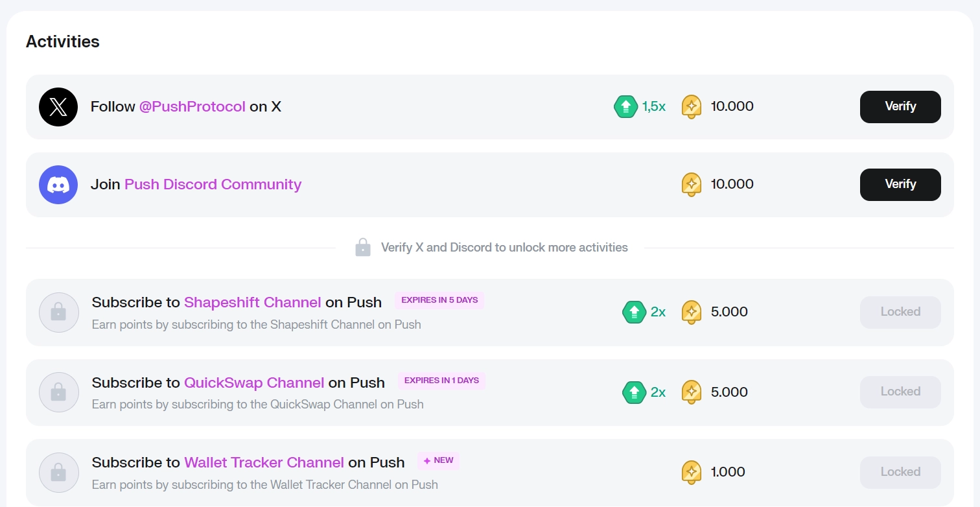Click 2x multiplier text in Shapeshift row
980x507 pixels.
(659, 312)
